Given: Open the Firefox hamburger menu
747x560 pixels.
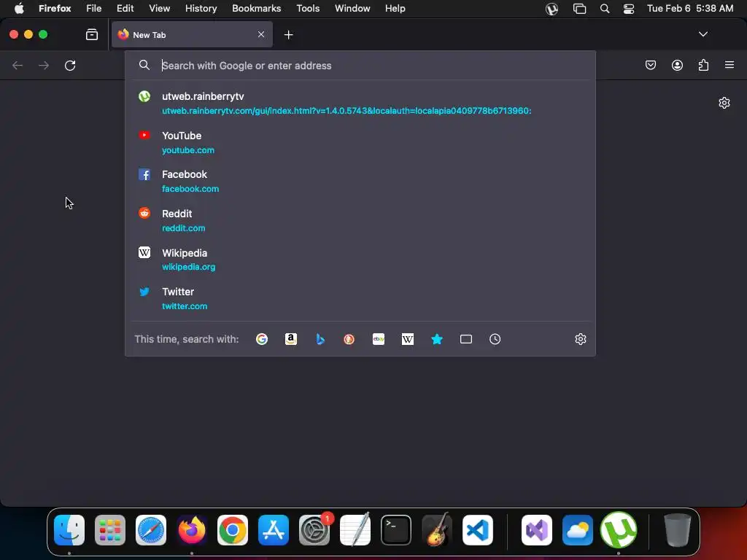Looking at the screenshot, I should (x=729, y=65).
